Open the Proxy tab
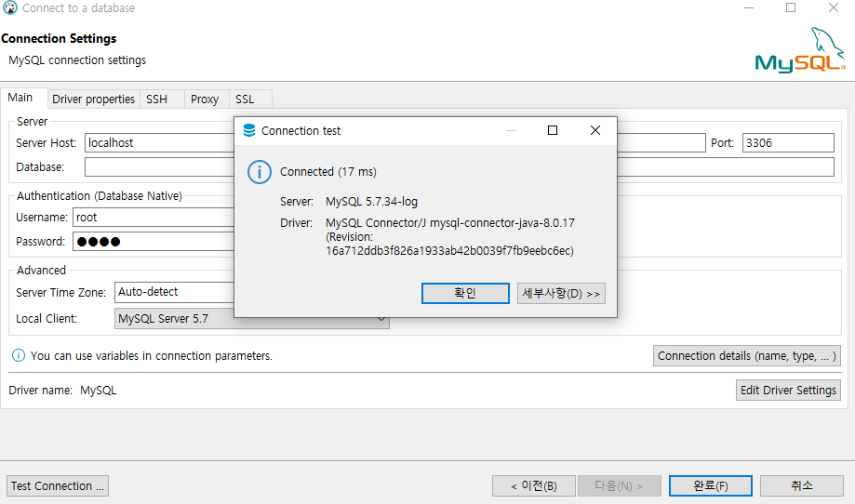Screen dimensions: 855x504 pyautogui.click(x=205, y=99)
